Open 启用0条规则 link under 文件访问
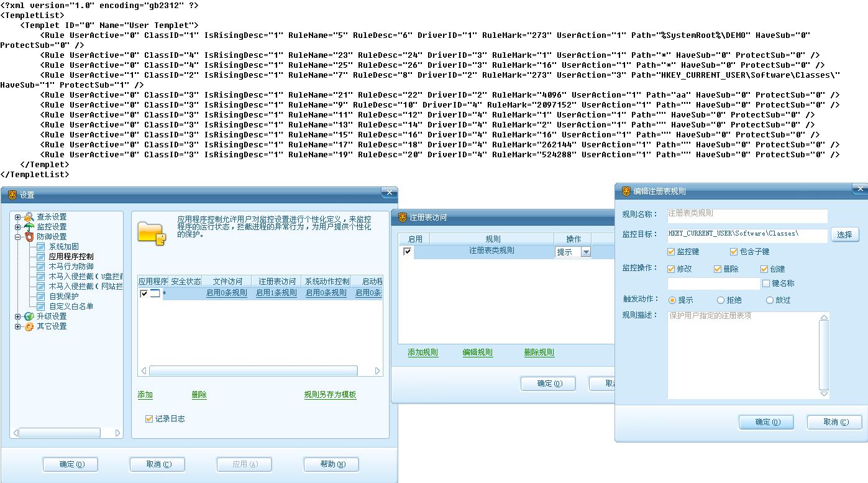Image resolution: width=868 pixels, height=483 pixels. (227, 293)
